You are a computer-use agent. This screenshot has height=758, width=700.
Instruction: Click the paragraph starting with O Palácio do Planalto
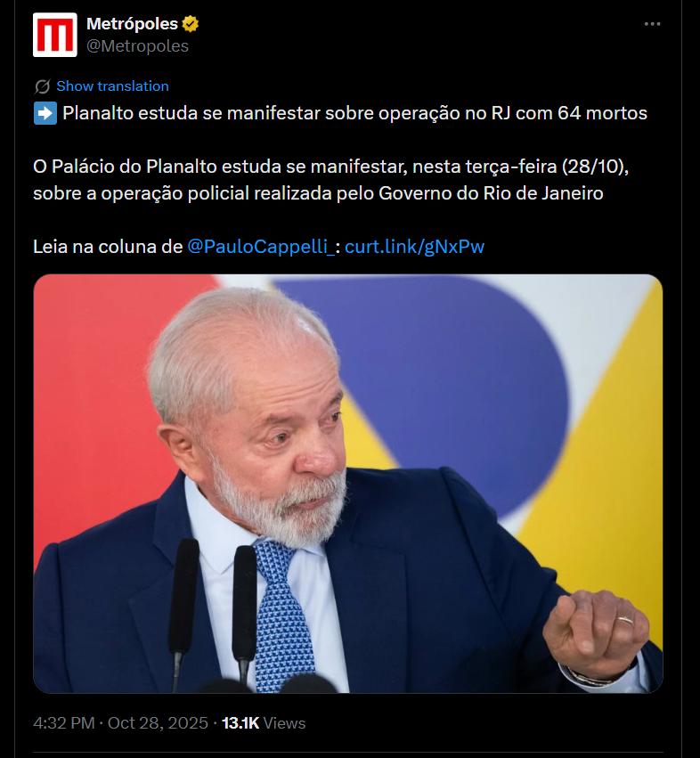[x=330, y=180]
